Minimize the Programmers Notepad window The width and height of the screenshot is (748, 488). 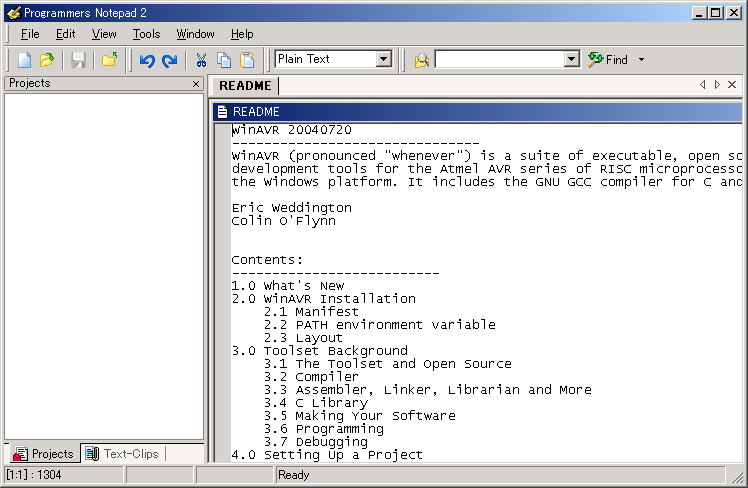699,13
